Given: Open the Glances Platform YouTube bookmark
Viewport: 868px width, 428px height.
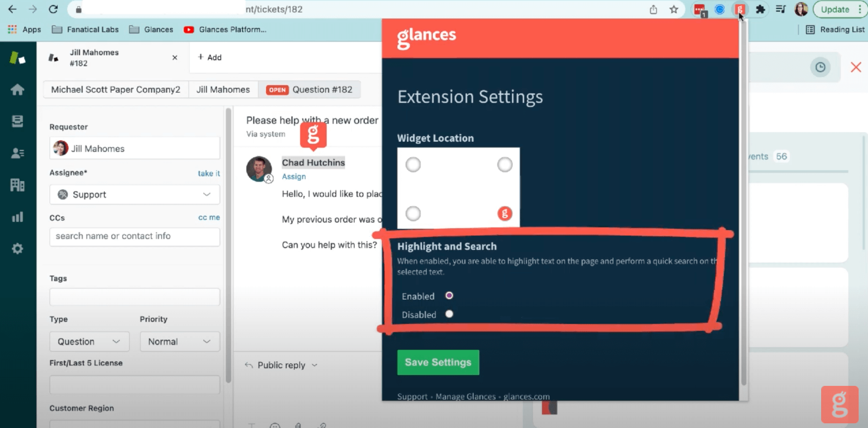Looking at the screenshot, I should tap(225, 30).
